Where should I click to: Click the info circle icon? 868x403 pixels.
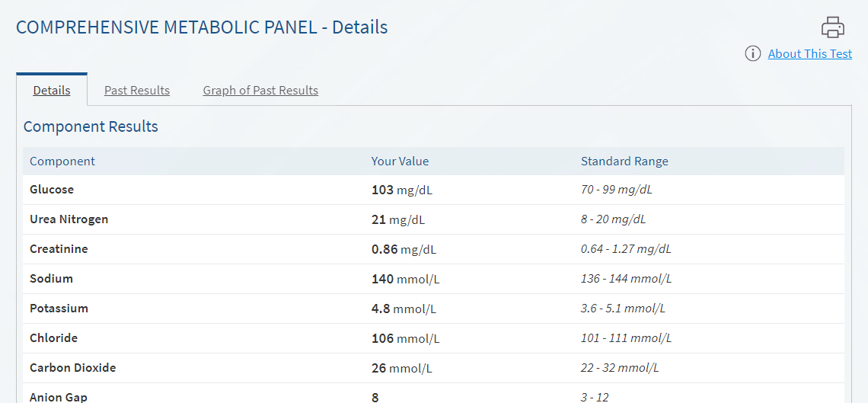(x=752, y=53)
